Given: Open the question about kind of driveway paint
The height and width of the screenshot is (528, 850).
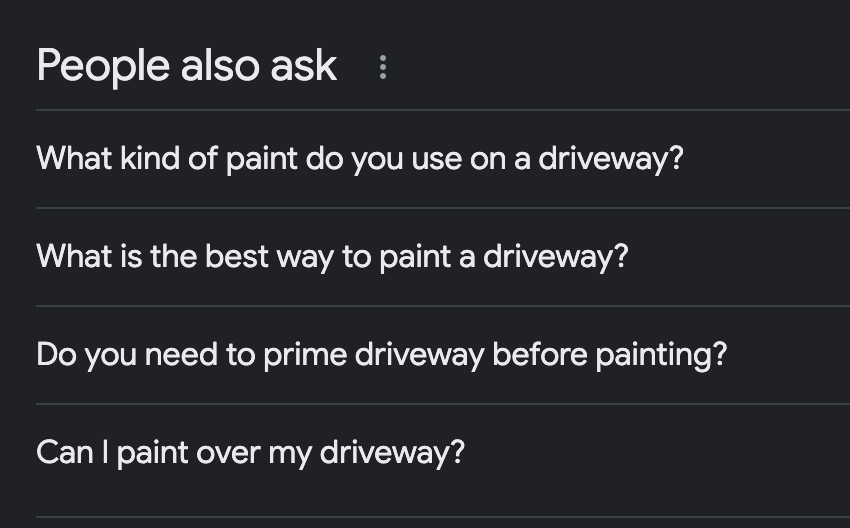Looking at the screenshot, I should coord(359,159).
